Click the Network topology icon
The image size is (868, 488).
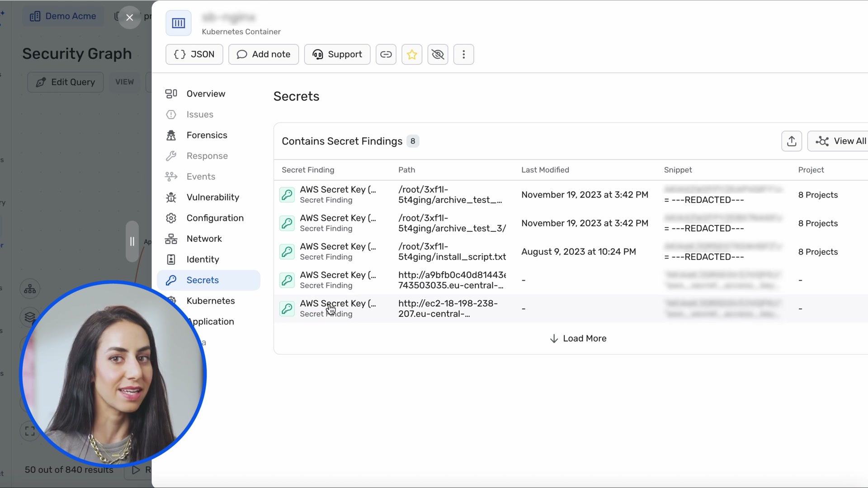[171, 239]
